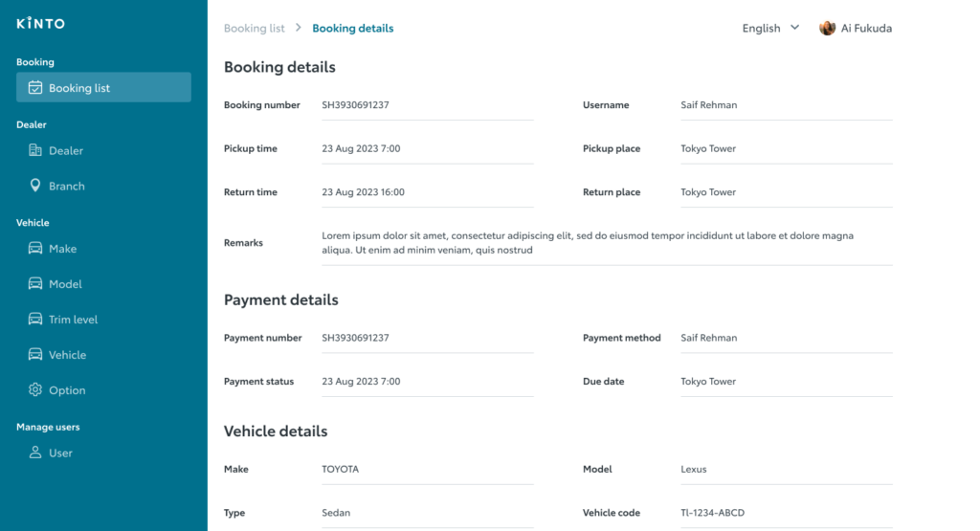The height and width of the screenshot is (531, 980).
Task: Click the Make car icon
Action: pyautogui.click(x=35, y=249)
